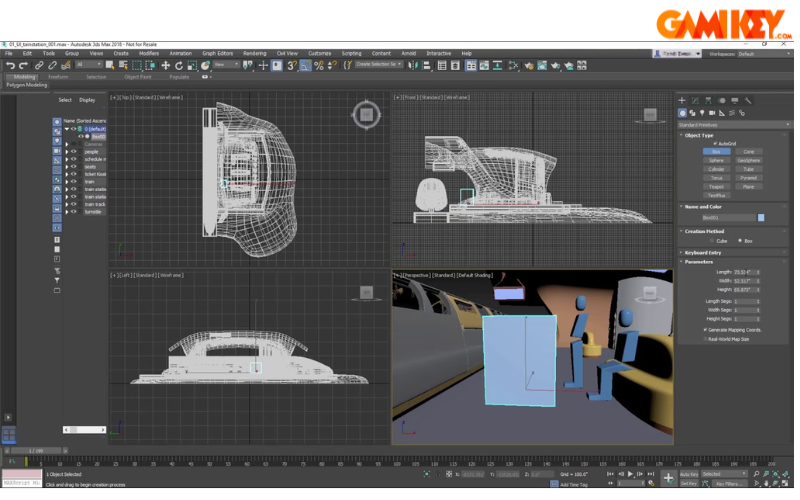This screenshot has height=500, width=800.
Task: Click the Undo arrow icon
Action: [x=10, y=65]
